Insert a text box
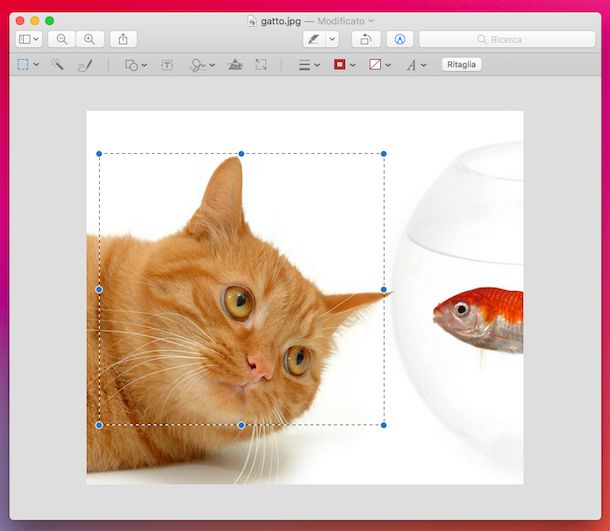Screen dimensions: 610x531 pyautogui.click(x=167, y=65)
